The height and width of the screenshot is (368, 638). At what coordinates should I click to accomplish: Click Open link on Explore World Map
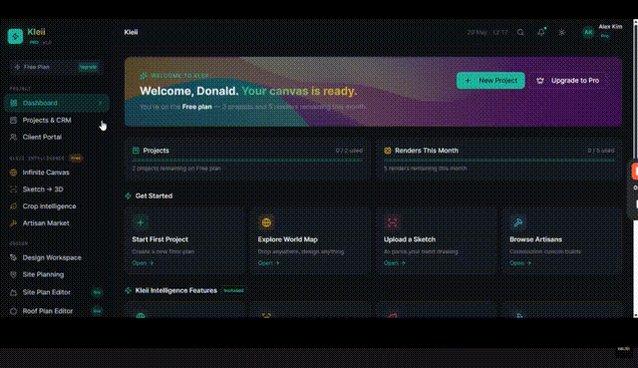(x=269, y=263)
